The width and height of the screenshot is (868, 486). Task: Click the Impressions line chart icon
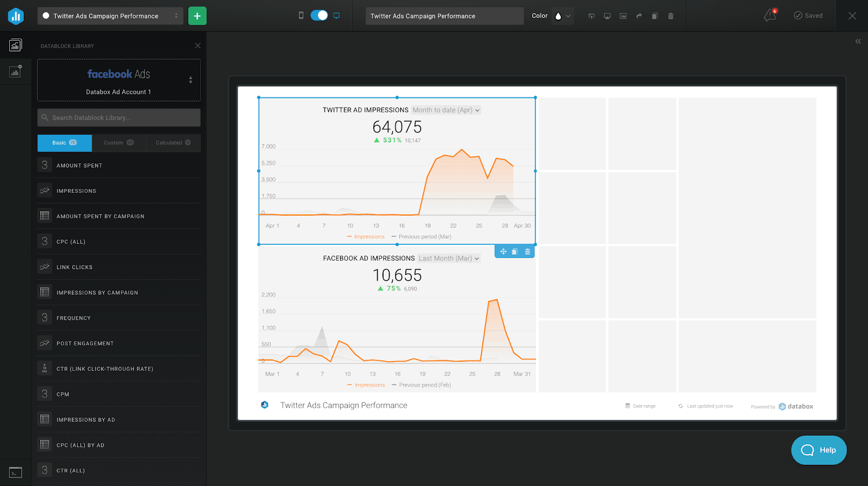[44, 191]
